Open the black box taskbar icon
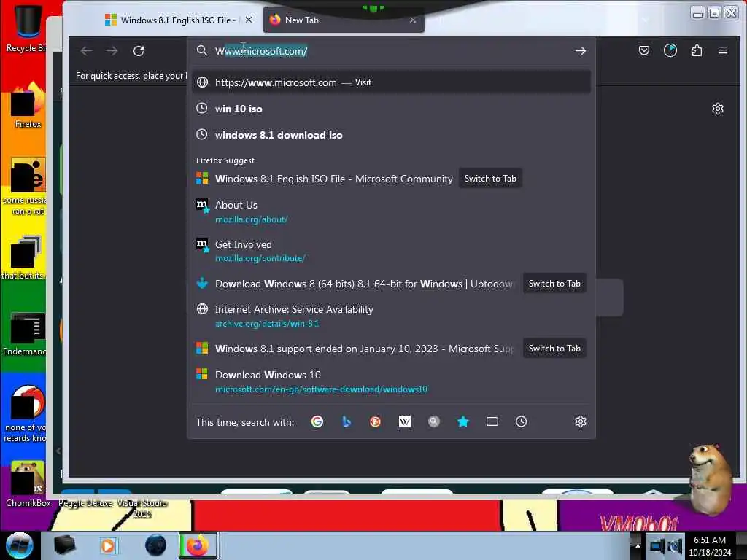This screenshot has height=560, width=747. click(64, 545)
